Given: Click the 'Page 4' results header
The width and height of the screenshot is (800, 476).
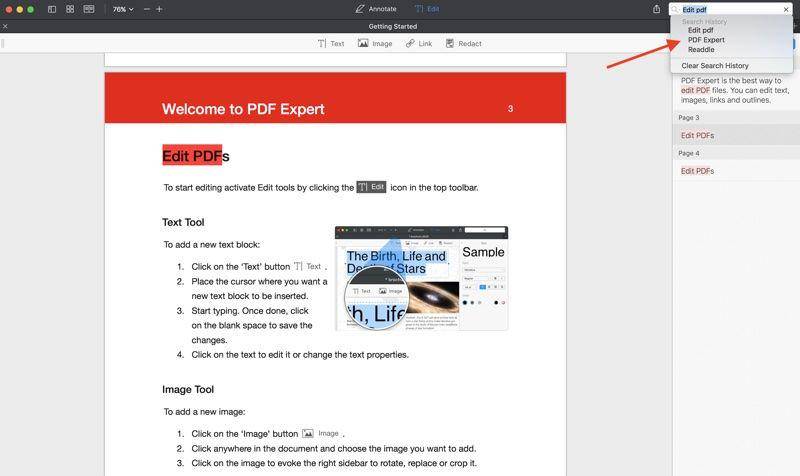Looking at the screenshot, I should [689, 153].
